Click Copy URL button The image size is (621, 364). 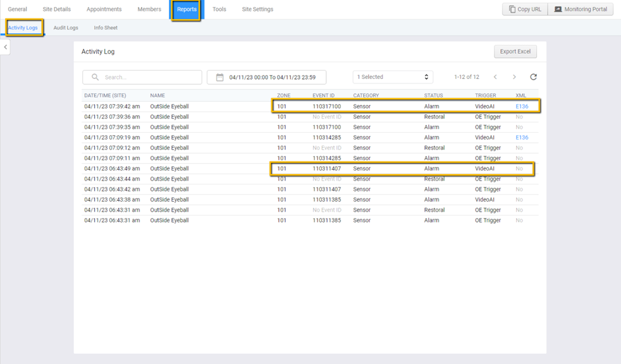coord(525,9)
